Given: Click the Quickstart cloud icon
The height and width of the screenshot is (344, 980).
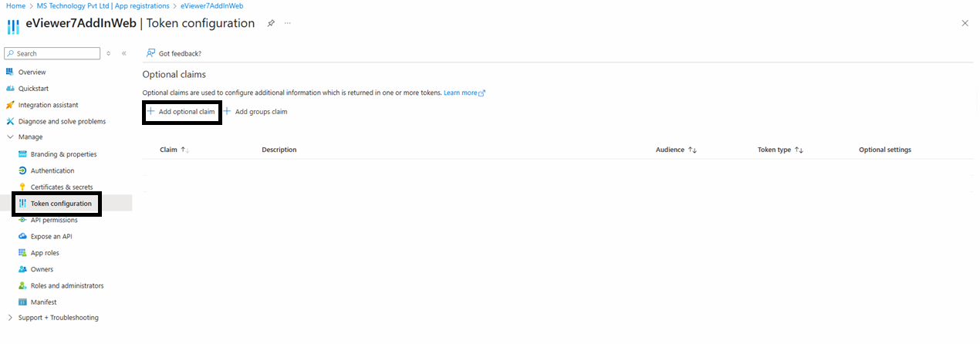Looking at the screenshot, I should (x=10, y=89).
